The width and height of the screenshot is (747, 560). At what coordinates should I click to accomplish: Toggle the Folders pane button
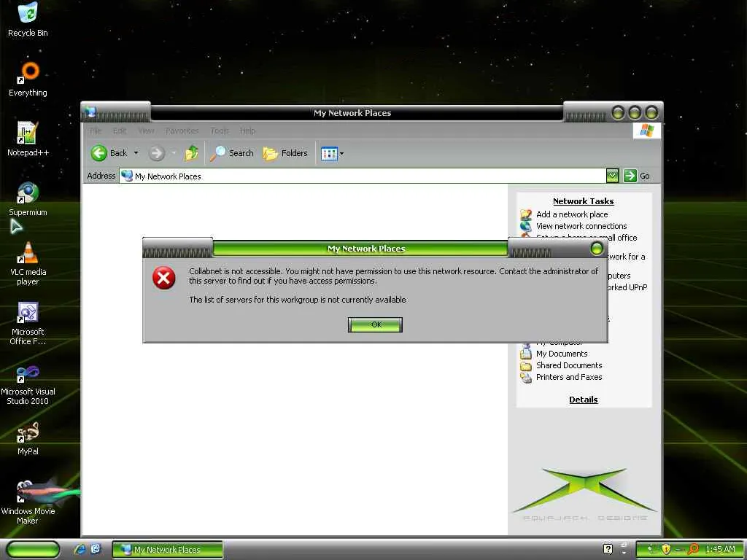click(x=285, y=153)
